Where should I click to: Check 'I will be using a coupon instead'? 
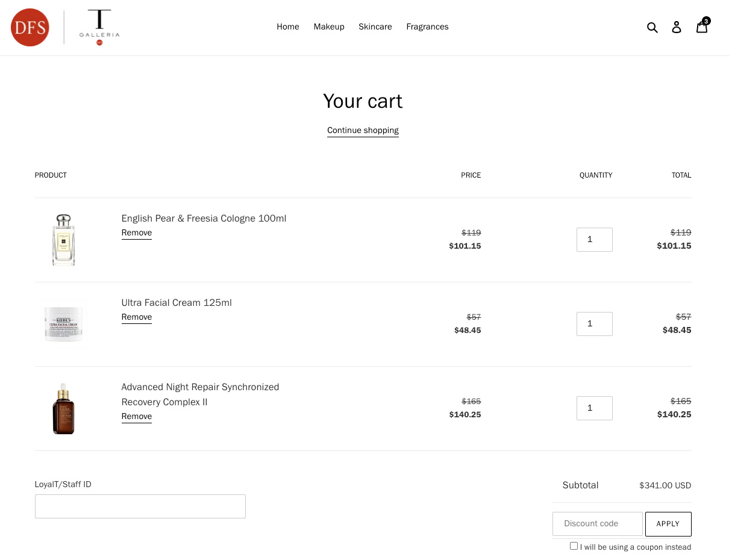pyautogui.click(x=574, y=546)
